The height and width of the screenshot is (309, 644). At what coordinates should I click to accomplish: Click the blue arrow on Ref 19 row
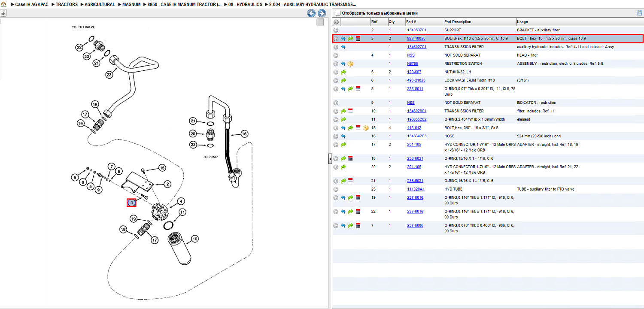(343, 198)
